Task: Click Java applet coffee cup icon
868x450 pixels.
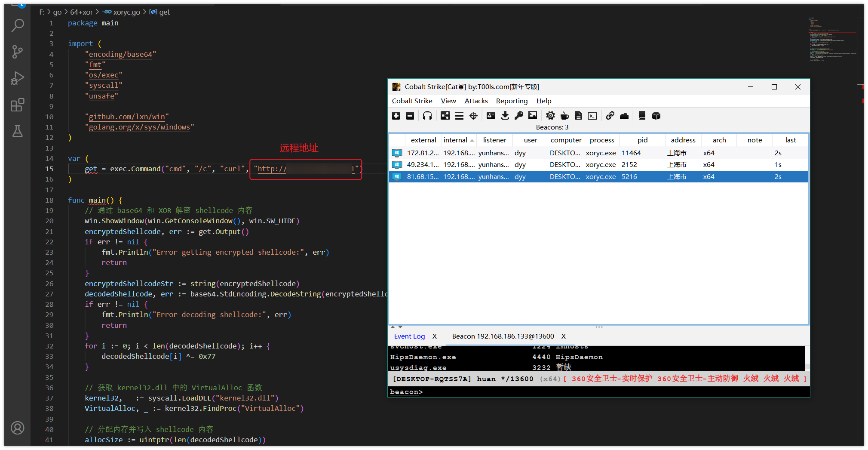Action: [x=564, y=116]
